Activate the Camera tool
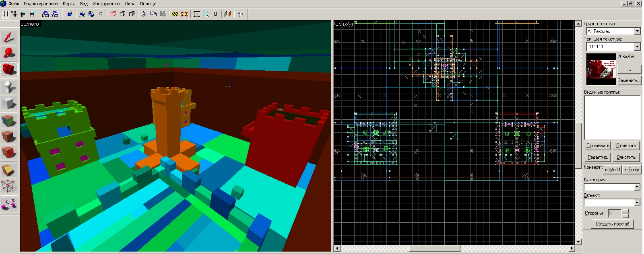Image resolution: width=644 pixels, height=254 pixels. (x=9, y=69)
